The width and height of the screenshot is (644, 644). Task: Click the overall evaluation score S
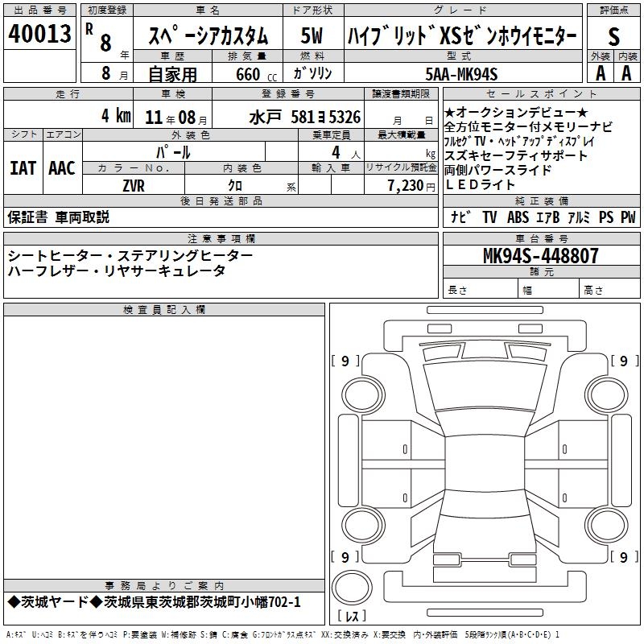613,36
